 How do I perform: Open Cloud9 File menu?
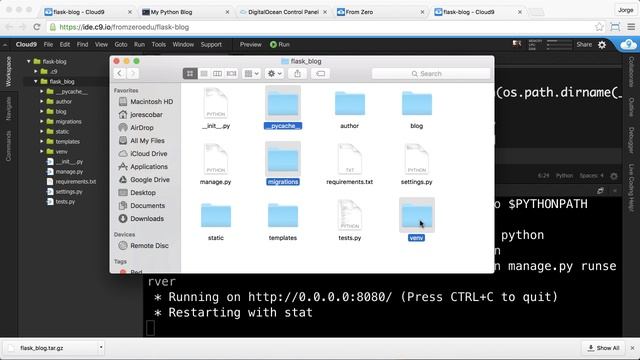pos(48,44)
